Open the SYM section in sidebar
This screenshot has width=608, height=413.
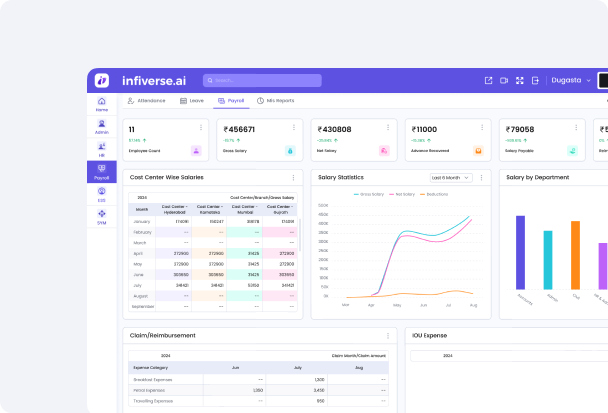pos(102,217)
